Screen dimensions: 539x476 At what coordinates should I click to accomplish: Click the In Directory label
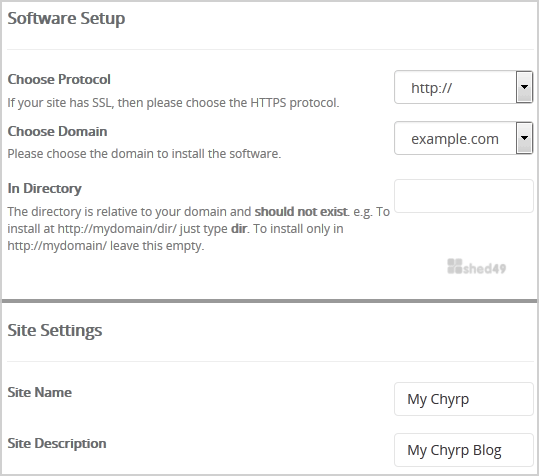pyautogui.click(x=45, y=189)
